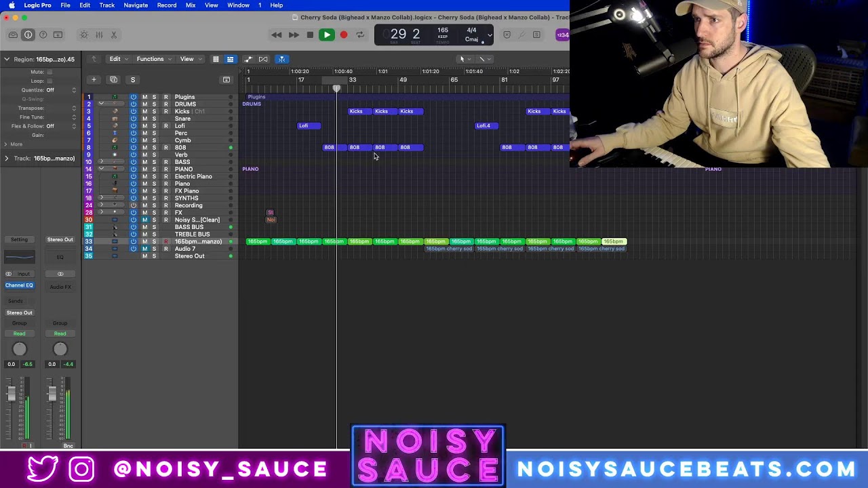Rewind the transport

277,35
